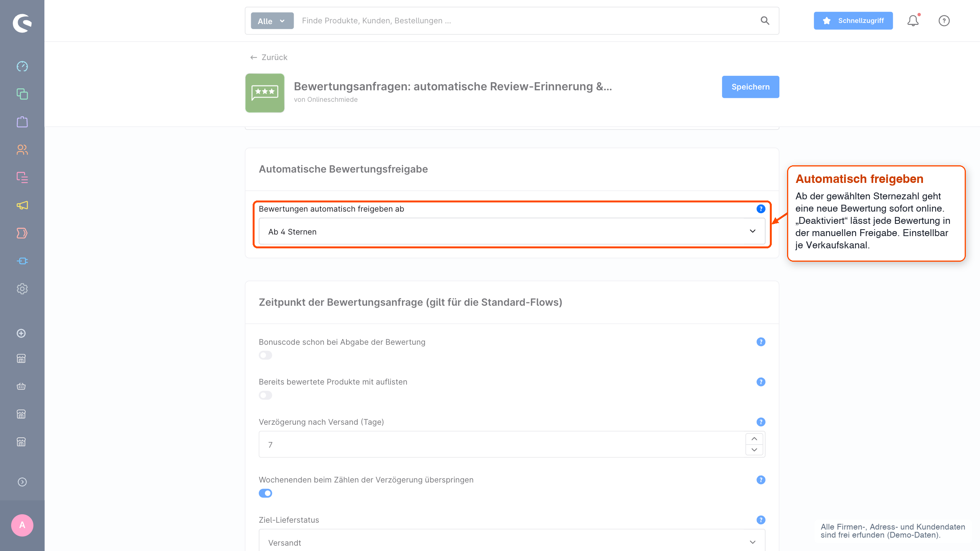This screenshot has height=551, width=980.
Task: Open the notifications bell
Action: point(913,21)
